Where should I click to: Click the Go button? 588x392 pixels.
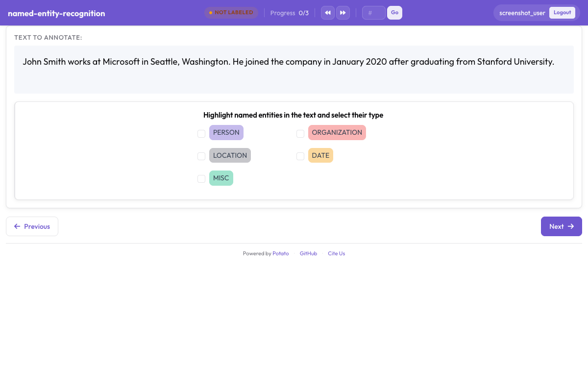[x=394, y=12]
